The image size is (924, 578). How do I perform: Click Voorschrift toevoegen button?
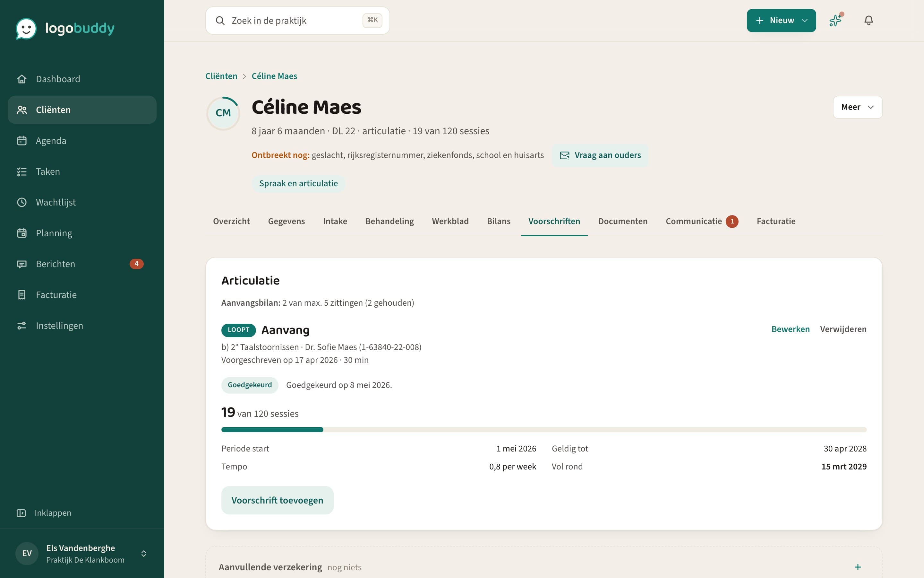pos(277,500)
